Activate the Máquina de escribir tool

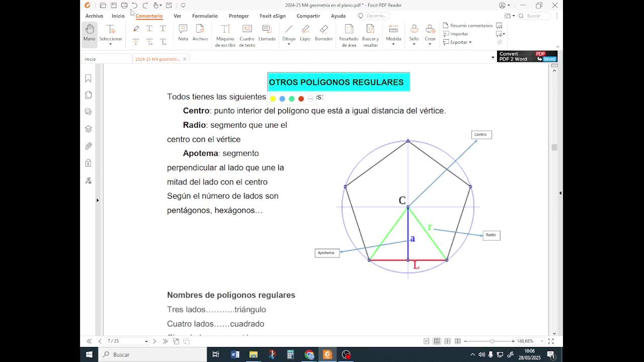click(x=225, y=35)
